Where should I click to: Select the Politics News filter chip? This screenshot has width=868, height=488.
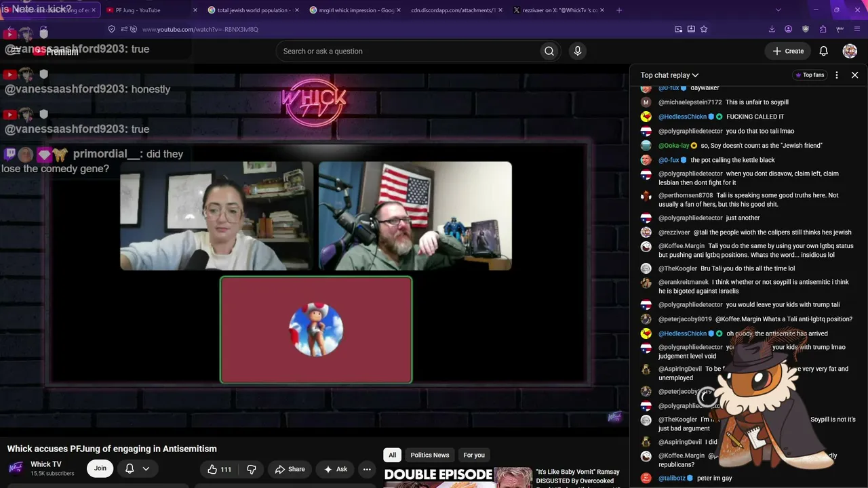(430, 455)
